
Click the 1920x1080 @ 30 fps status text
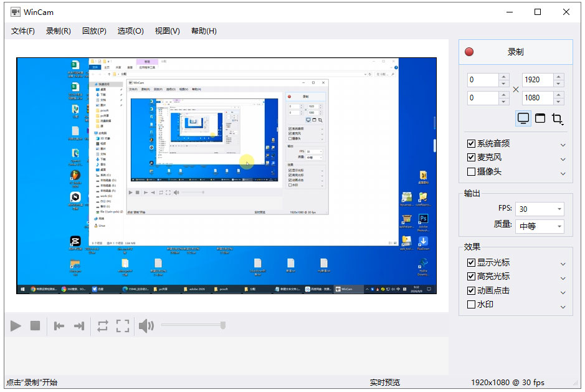point(507,382)
